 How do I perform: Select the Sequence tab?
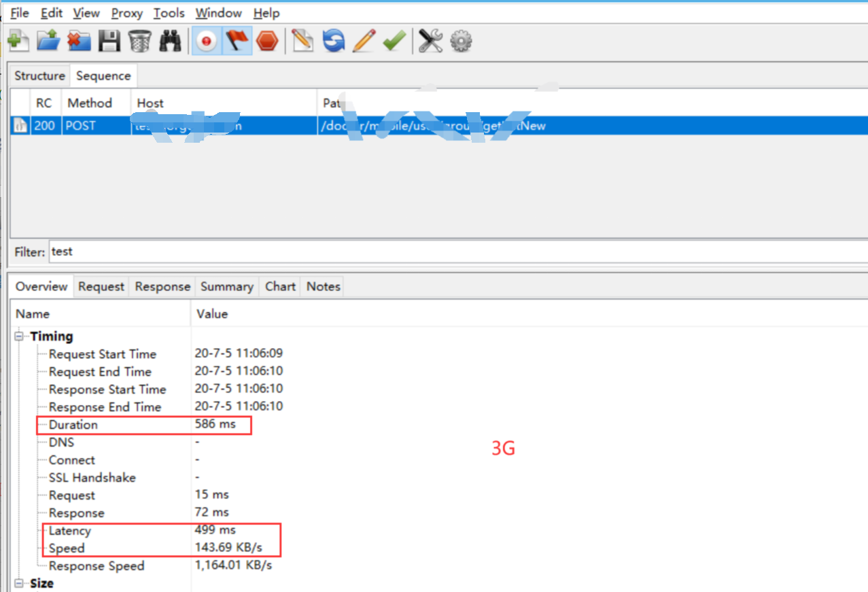(x=103, y=76)
